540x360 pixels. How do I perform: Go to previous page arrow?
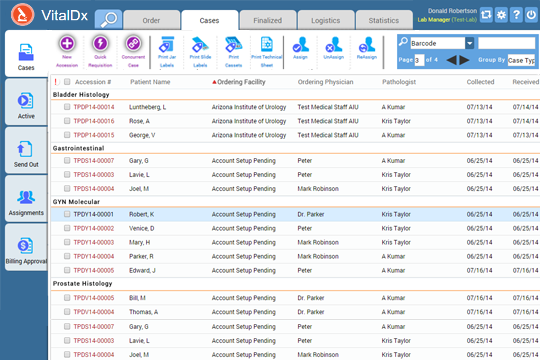coord(451,60)
